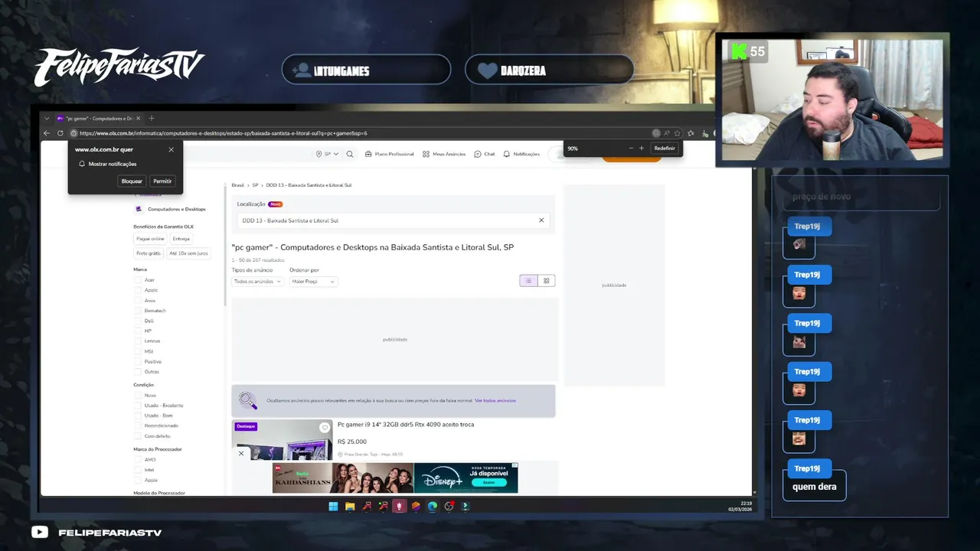
Task: Click Redefinir to reset zoom
Action: coord(665,148)
